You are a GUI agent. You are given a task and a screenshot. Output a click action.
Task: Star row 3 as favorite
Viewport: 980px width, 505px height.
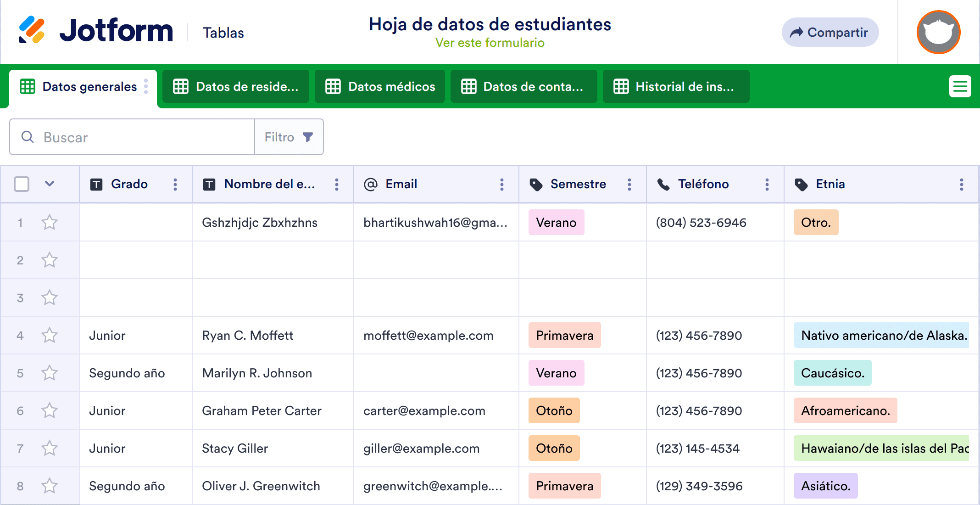(50, 298)
